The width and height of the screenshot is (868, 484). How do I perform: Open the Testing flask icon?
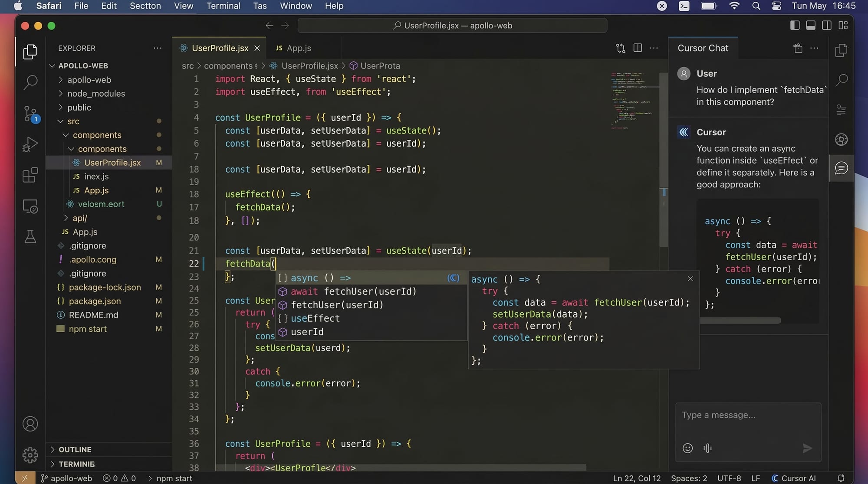30,236
